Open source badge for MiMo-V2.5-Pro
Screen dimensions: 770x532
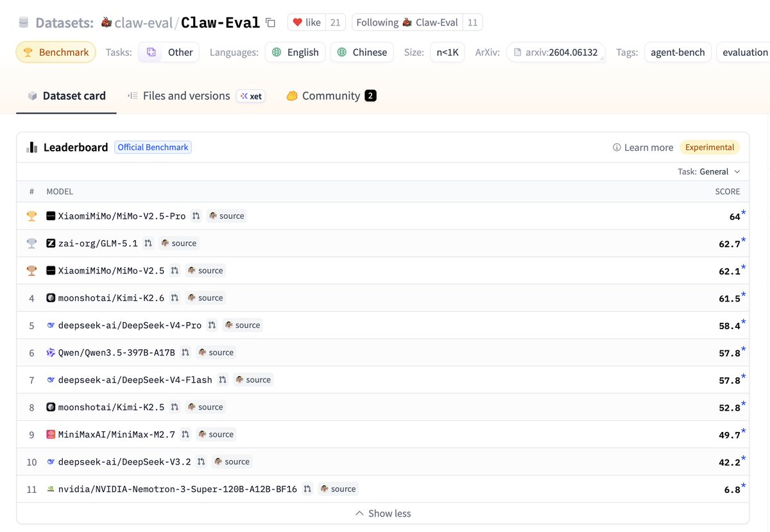[x=227, y=216]
